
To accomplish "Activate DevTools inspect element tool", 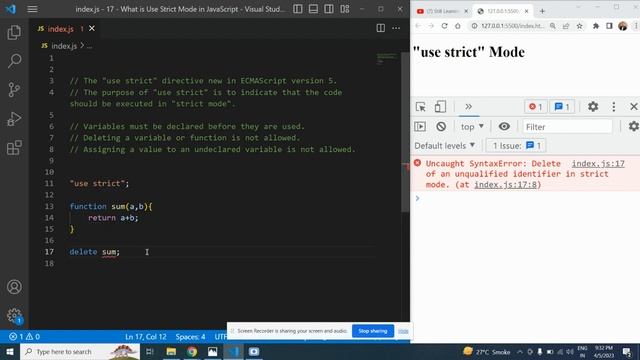I will 420,107.
